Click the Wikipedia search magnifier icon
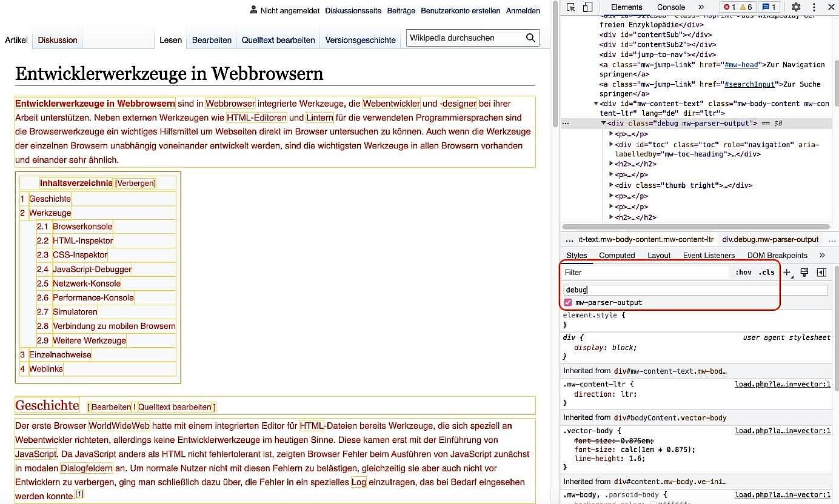This screenshot has width=839, height=504. (530, 38)
